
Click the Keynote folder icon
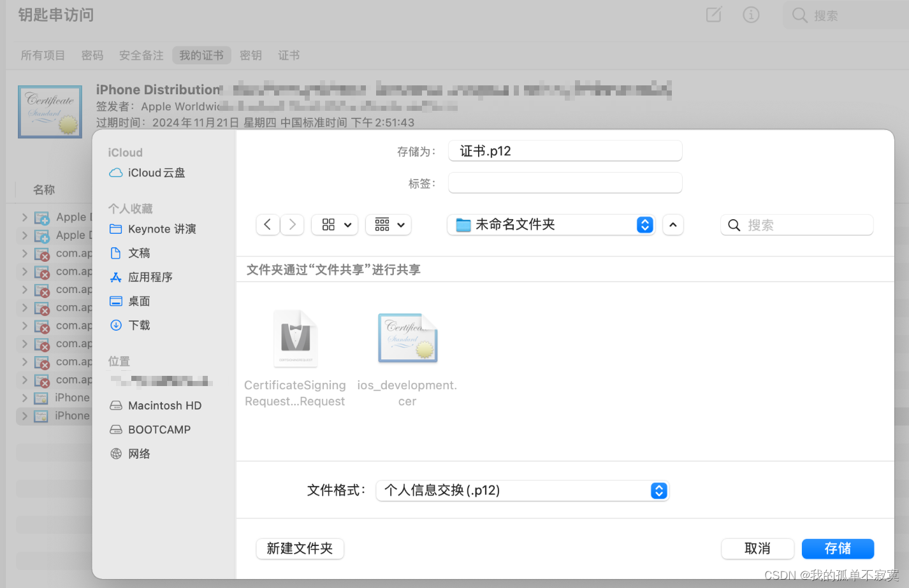point(116,229)
